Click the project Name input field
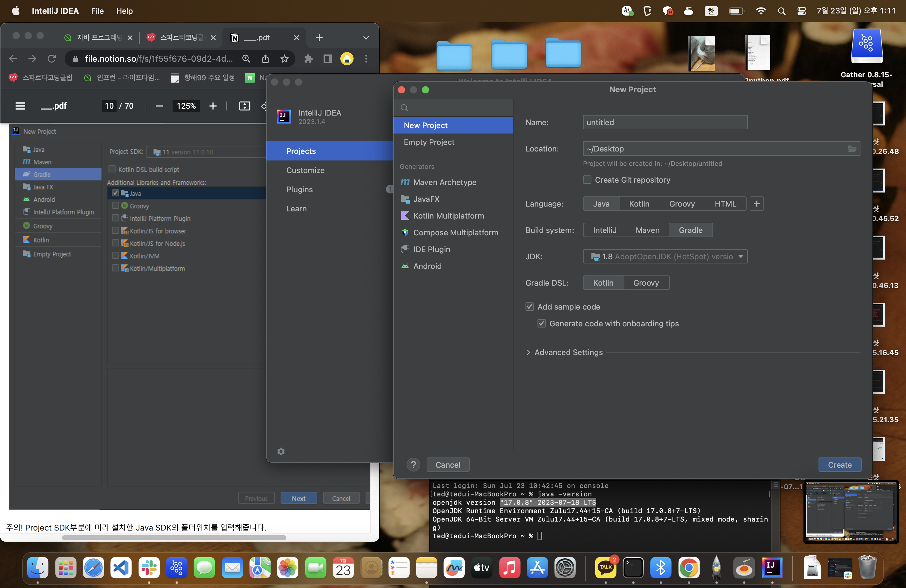The height and width of the screenshot is (588, 906). [665, 122]
